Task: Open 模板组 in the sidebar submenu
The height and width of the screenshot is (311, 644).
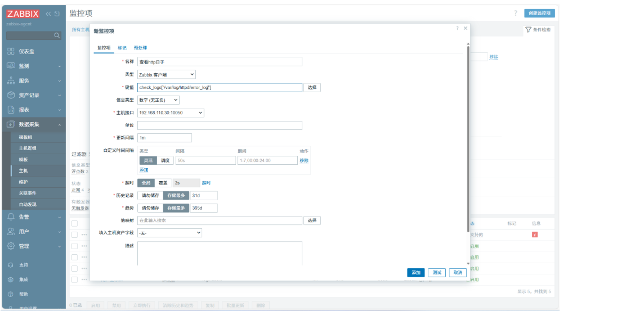Action: [x=25, y=137]
